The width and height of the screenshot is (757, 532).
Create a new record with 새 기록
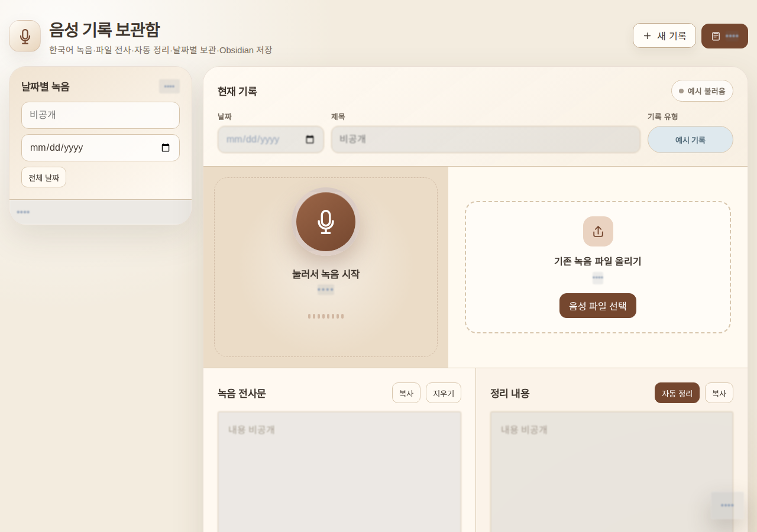pyautogui.click(x=664, y=35)
